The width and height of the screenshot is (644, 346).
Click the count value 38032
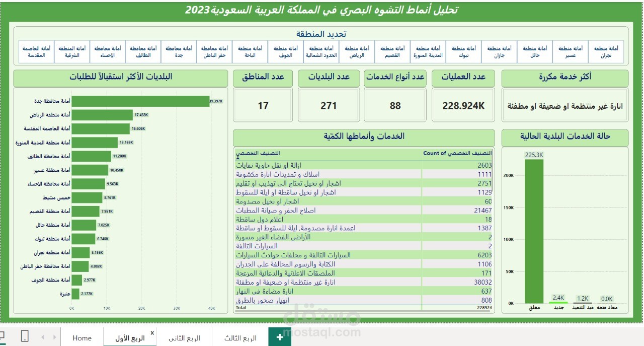pyautogui.click(x=482, y=283)
